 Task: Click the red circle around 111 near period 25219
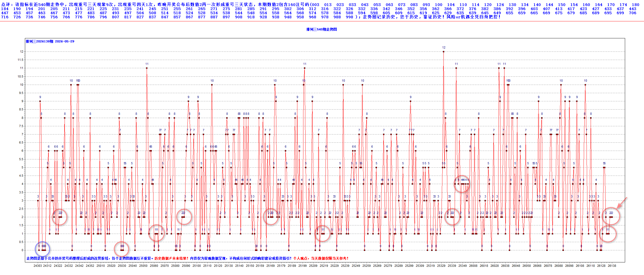point(323,233)
